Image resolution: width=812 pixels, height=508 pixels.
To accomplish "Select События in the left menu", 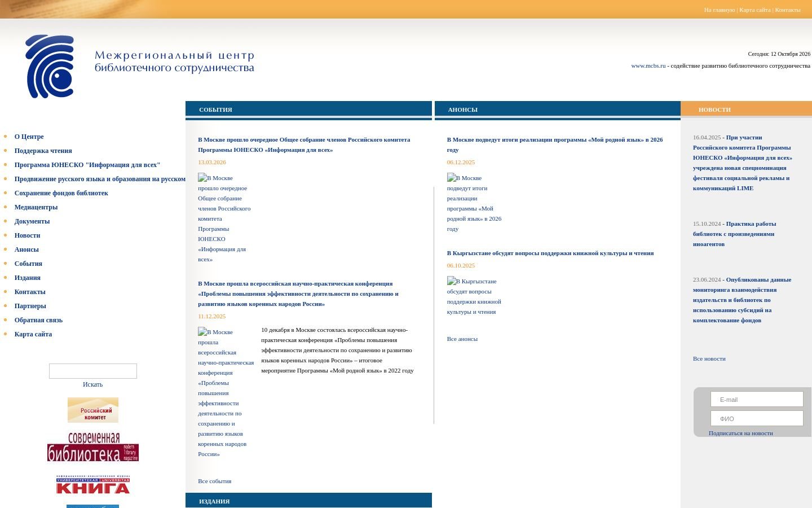I will pyautogui.click(x=28, y=264).
